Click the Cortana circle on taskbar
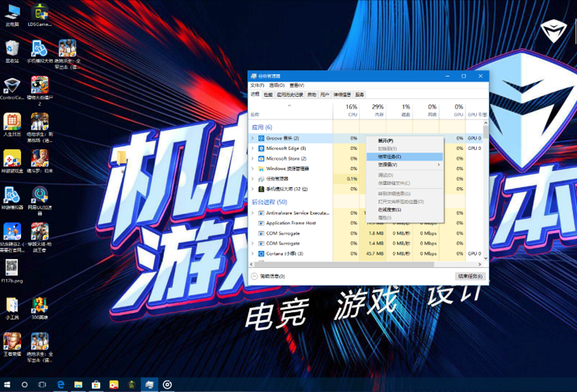 pyautogui.click(x=24, y=385)
